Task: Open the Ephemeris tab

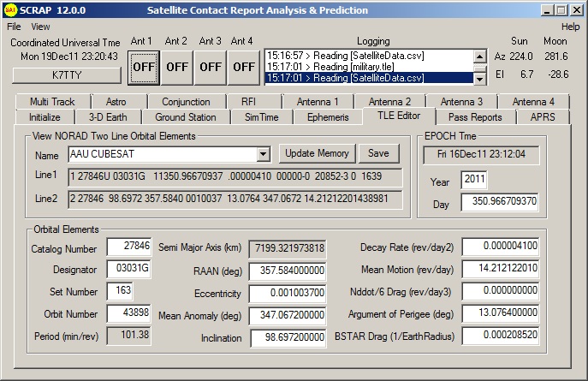Action: 328,117
